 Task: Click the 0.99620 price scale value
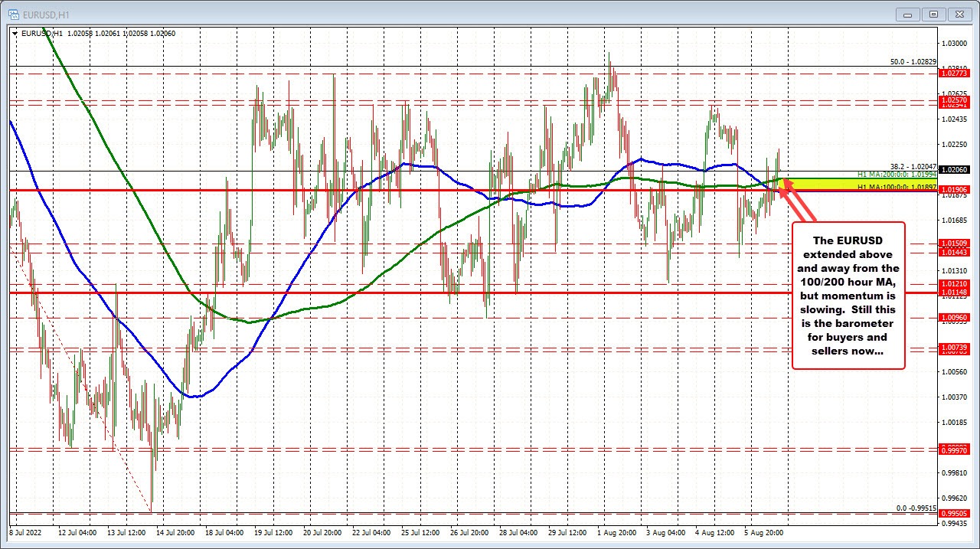955,498
